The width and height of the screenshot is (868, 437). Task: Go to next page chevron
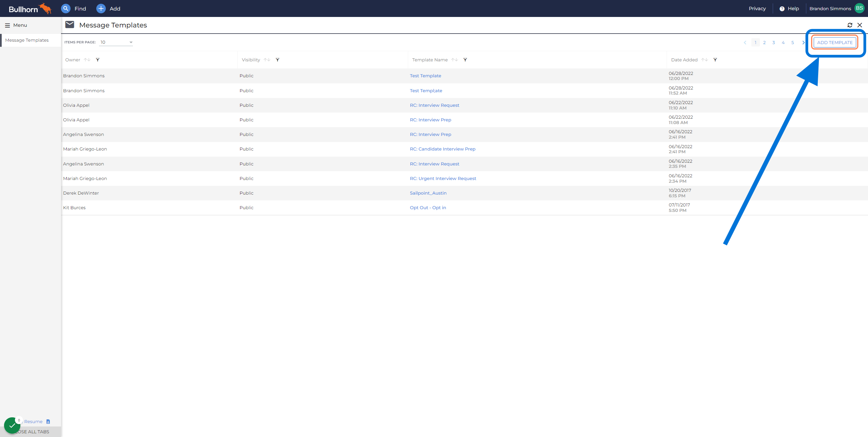point(803,43)
